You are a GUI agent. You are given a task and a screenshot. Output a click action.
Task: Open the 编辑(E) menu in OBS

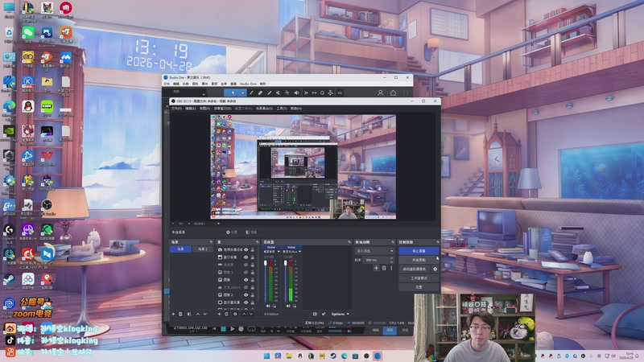tap(190, 109)
